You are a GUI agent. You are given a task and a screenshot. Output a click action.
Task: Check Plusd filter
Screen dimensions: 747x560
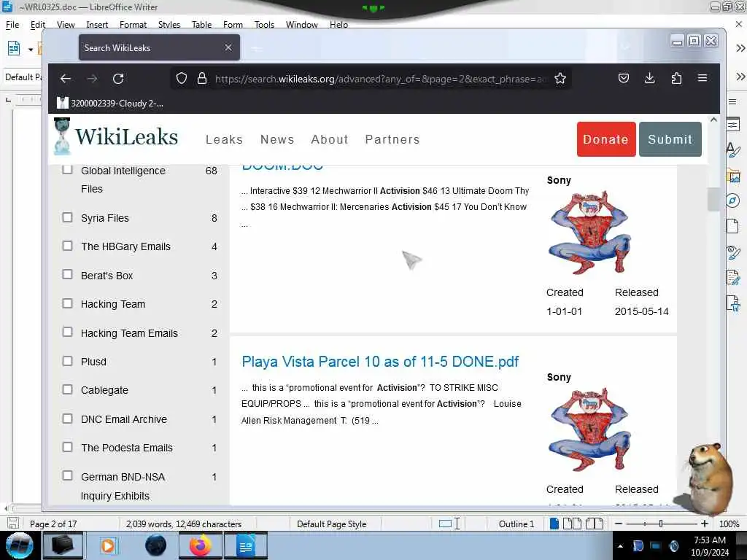[67, 361]
